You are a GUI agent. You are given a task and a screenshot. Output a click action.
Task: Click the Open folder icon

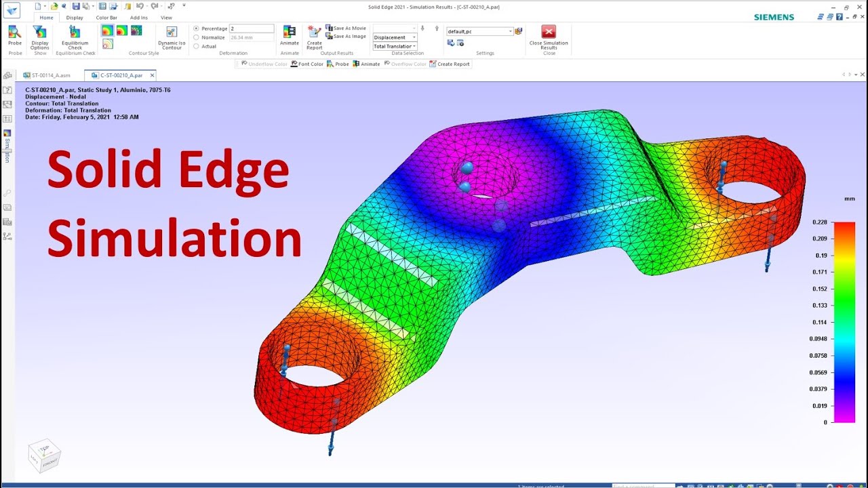coord(54,6)
